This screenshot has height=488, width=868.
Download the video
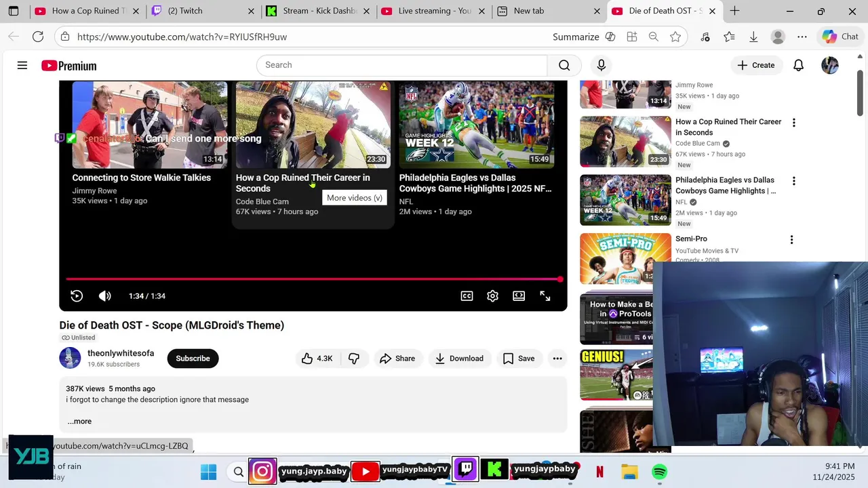(459, 359)
